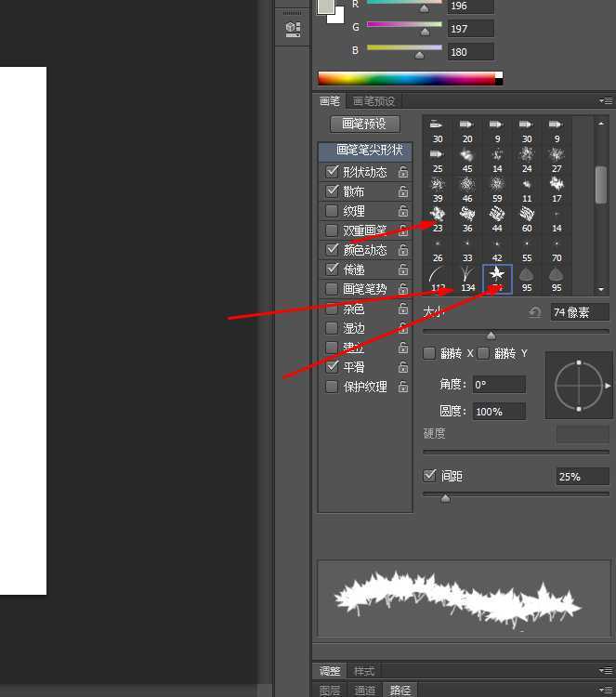Toggle the lock beside 散布
This screenshot has height=697, width=616.
(402, 191)
